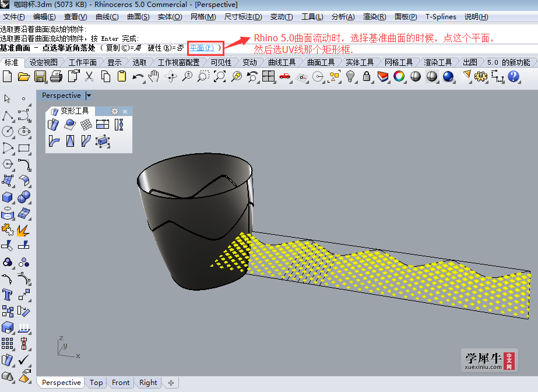538x392 pixels.
Task: Click the Copy icon
Action: click(x=106, y=76)
